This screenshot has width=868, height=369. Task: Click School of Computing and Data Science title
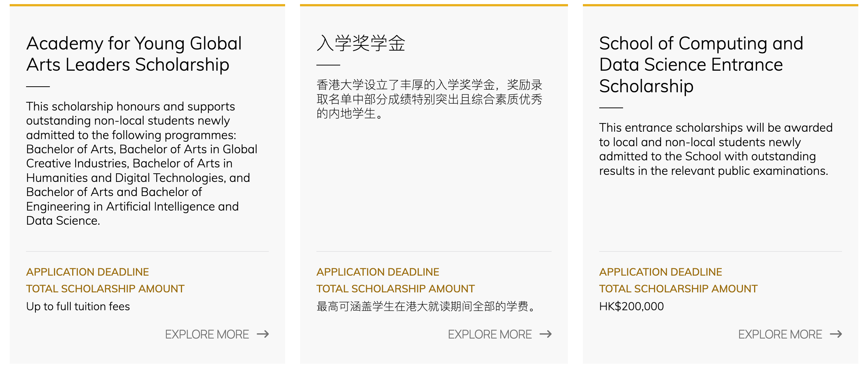click(701, 65)
